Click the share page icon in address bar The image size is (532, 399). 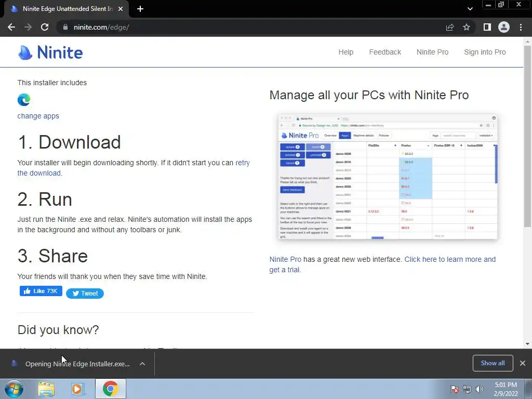pyautogui.click(x=450, y=27)
